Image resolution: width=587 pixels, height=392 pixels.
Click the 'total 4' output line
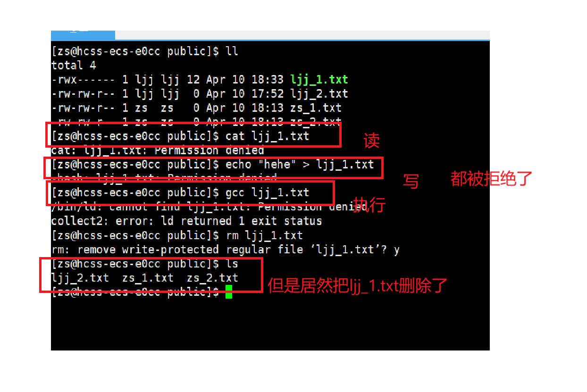click(74, 66)
